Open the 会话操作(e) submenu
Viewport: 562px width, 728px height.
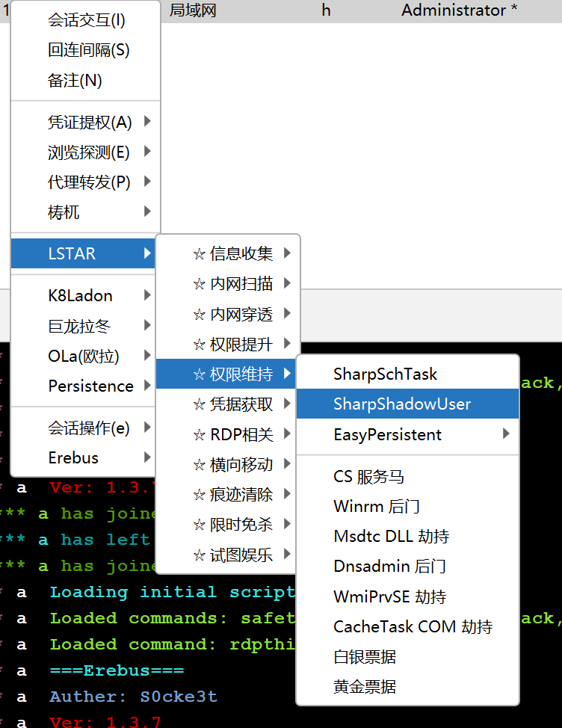pos(83,428)
